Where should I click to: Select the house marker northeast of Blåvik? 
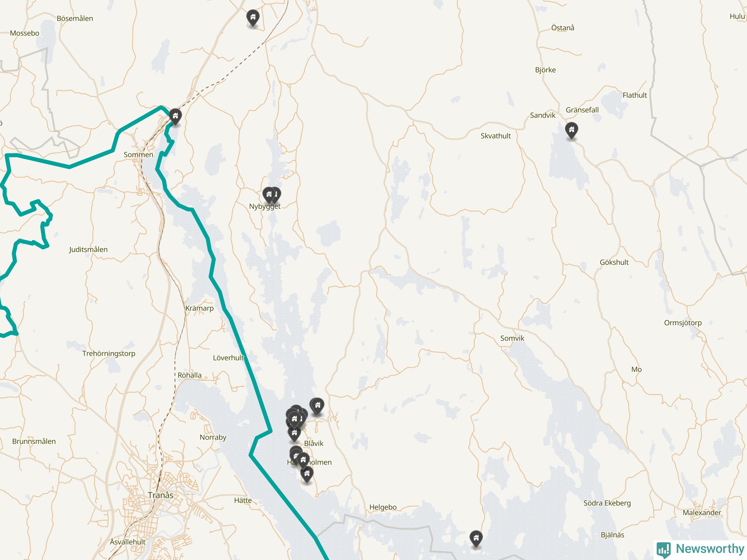click(x=317, y=406)
